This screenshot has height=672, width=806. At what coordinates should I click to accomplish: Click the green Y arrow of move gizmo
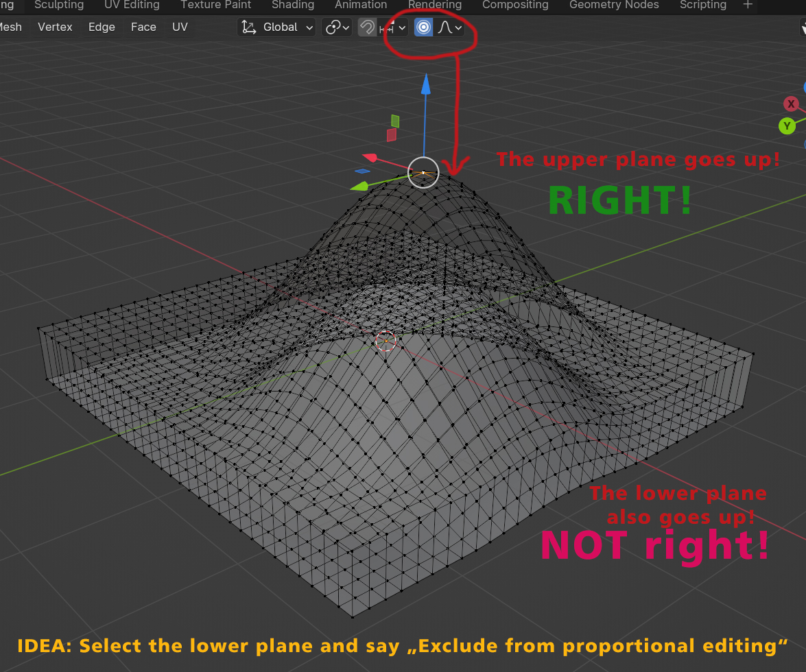point(360,186)
